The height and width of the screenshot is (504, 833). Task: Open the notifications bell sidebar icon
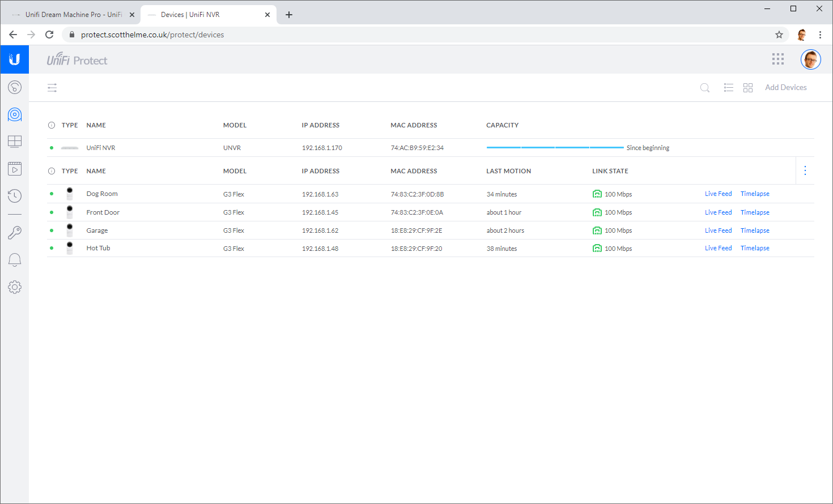(15, 260)
